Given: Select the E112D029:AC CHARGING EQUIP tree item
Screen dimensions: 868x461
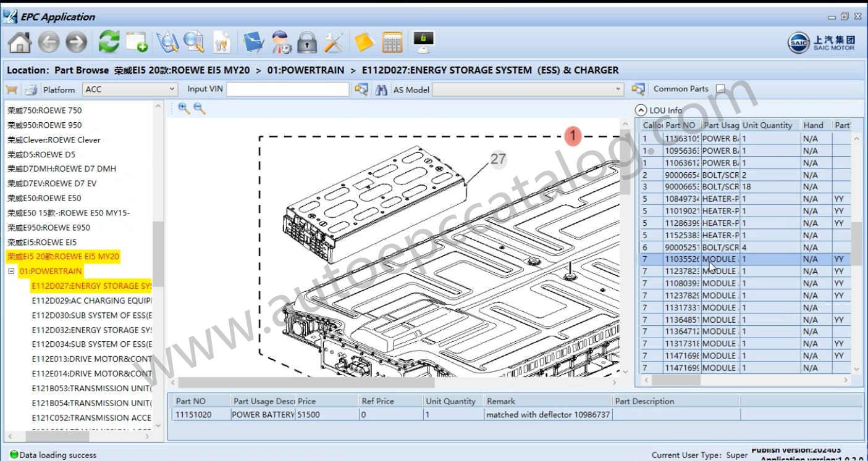Looking at the screenshot, I should click(93, 301).
